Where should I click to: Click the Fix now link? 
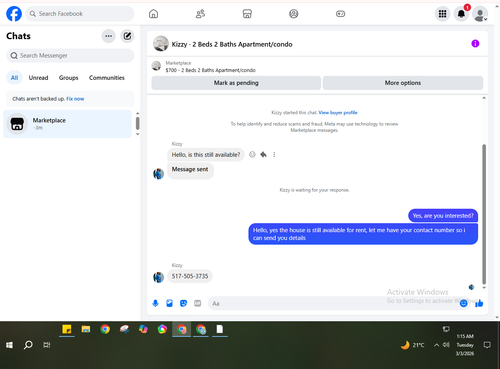tap(75, 99)
